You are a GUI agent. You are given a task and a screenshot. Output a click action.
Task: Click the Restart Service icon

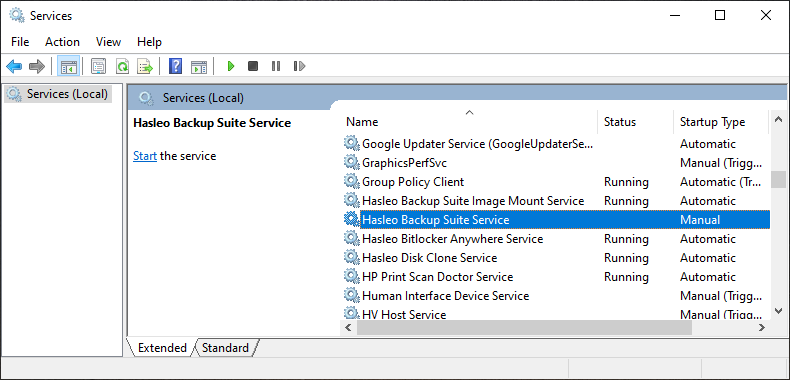tap(299, 66)
